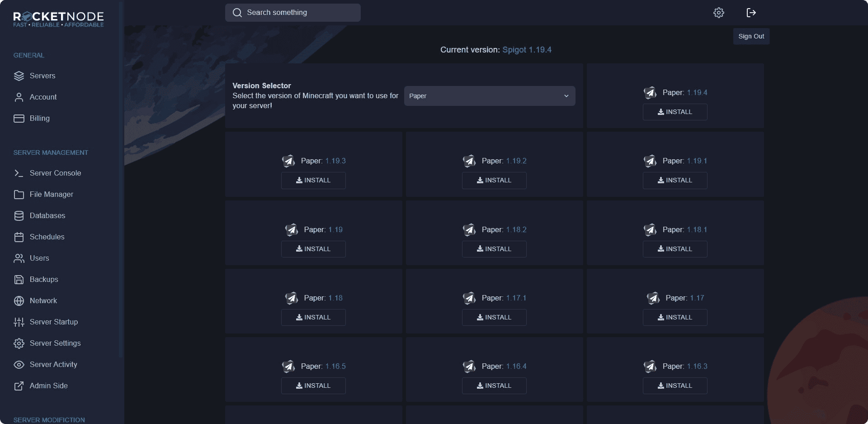Click the RocketNode logo

(58, 19)
